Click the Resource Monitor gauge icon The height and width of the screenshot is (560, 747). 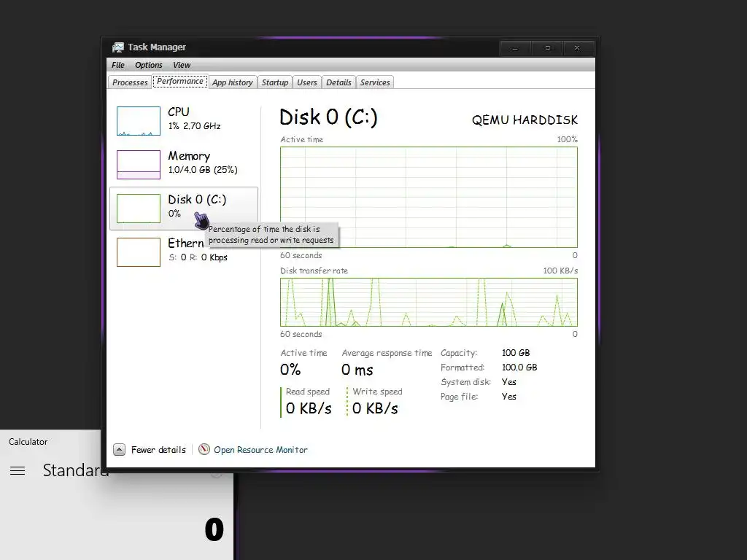click(x=204, y=449)
